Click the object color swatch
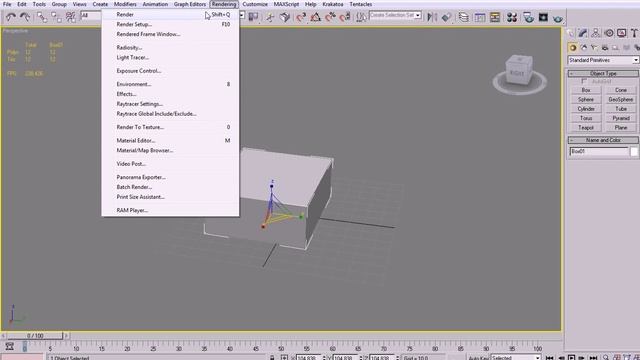 point(634,151)
